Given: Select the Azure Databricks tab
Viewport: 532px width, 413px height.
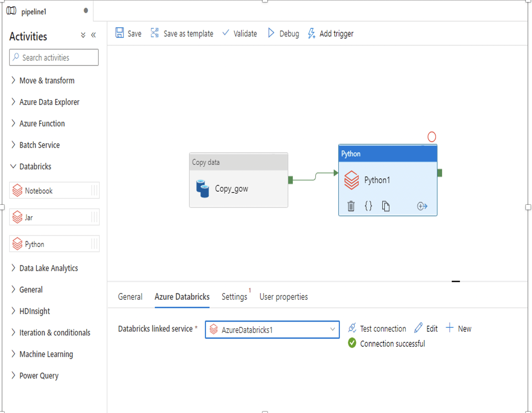Looking at the screenshot, I should pyautogui.click(x=182, y=297).
